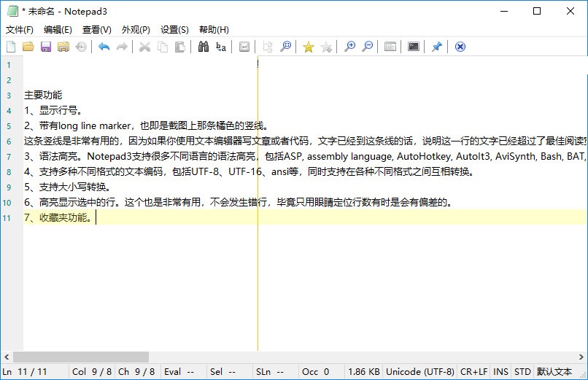
Task: Click the blue circle X exit icon
Action: (x=460, y=47)
